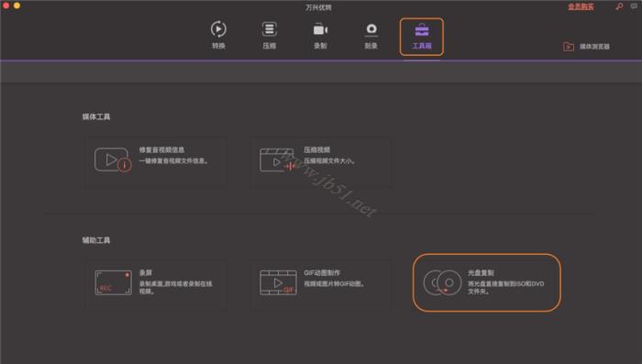Go to the 录制 record tab

point(320,35)
